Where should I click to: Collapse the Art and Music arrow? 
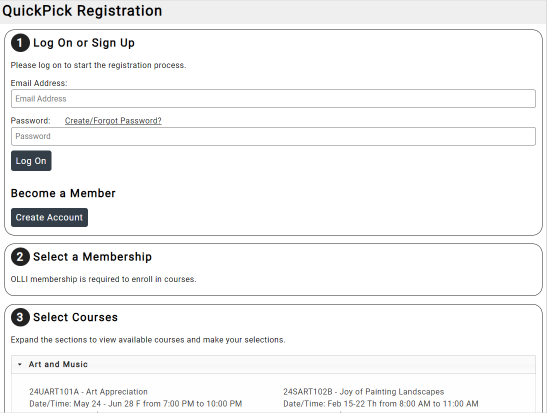[x=20, y=365]
